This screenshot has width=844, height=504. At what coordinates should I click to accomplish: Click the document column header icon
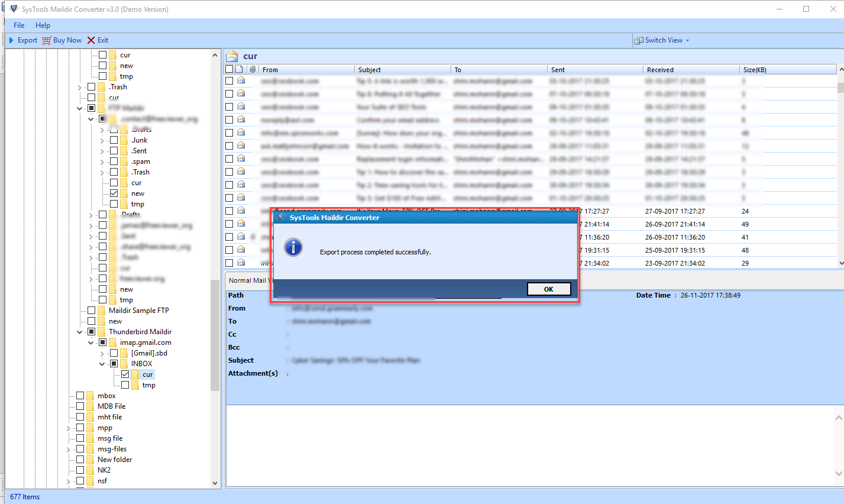pos(239,69)
